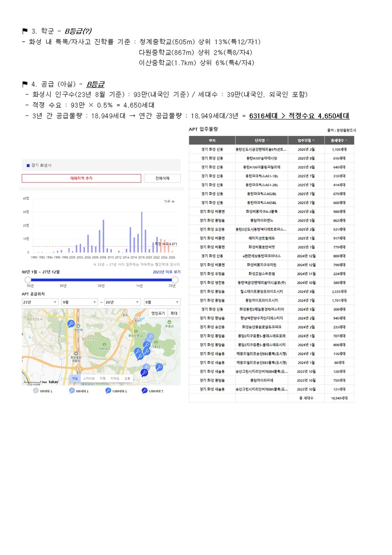The width and height of the screenshot is (392, 555).
Task: Click the 화성동탄경찰서 police icon on map
Action: (x=76, y=354)
